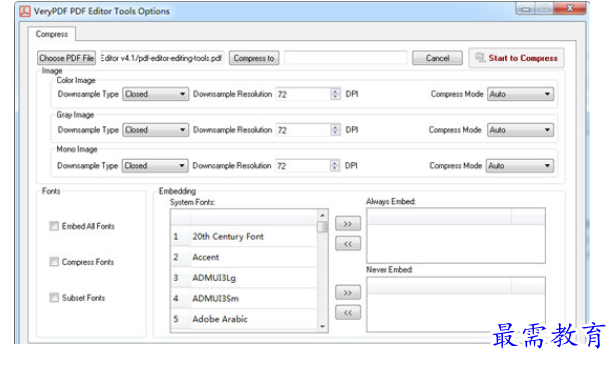Click the empty output path field
Image resolution: width=614 pixels, height=367 pixels.
(x=345, y=58)
